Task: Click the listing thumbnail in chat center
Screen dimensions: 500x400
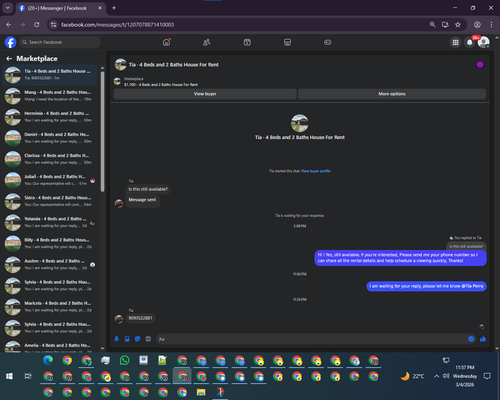Action: click(x=300, y=123)
